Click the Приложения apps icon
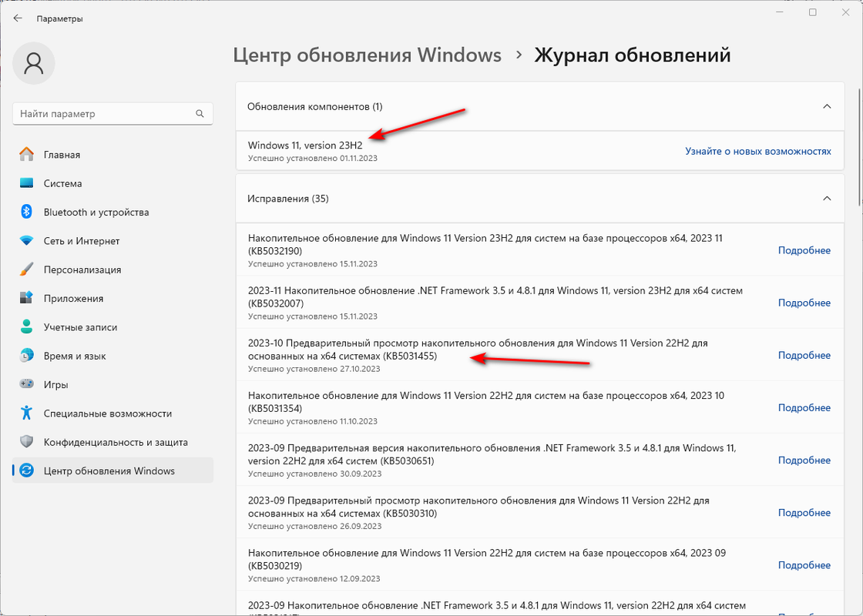Viewport: 863px width, 616px height. (x=26, y=298)
